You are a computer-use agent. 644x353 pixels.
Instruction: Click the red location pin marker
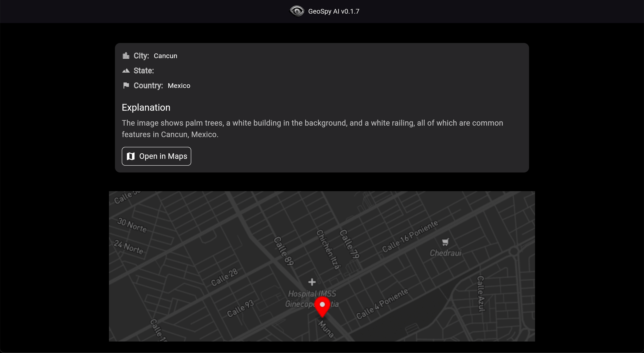pos(322,306)
